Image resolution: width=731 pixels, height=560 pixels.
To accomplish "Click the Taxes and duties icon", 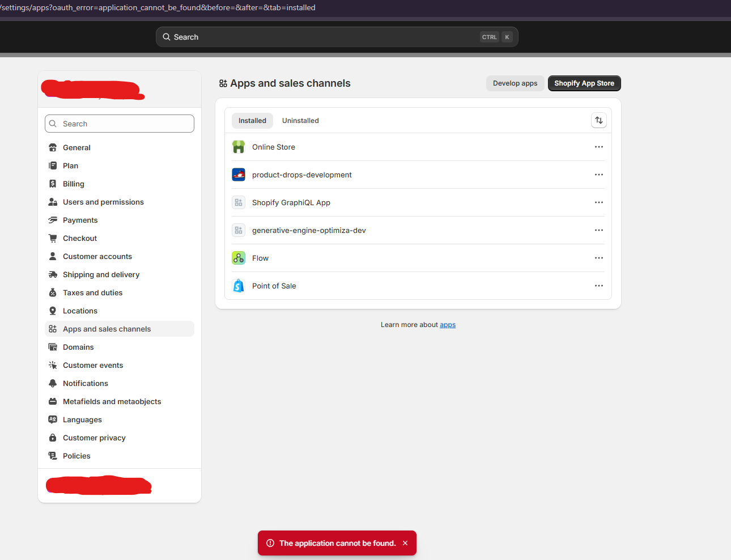I will pyautogui.click(x=53, y=292).
